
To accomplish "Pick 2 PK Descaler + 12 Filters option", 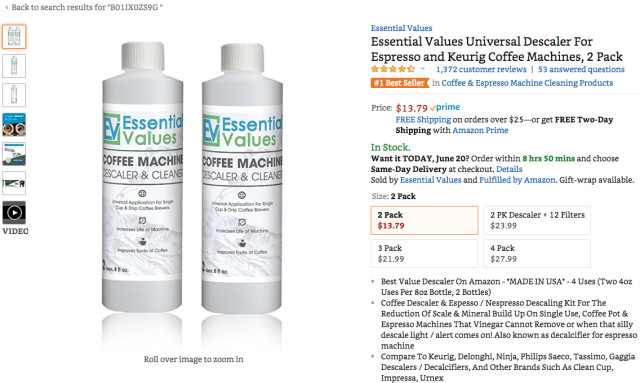I will [537, 220].
